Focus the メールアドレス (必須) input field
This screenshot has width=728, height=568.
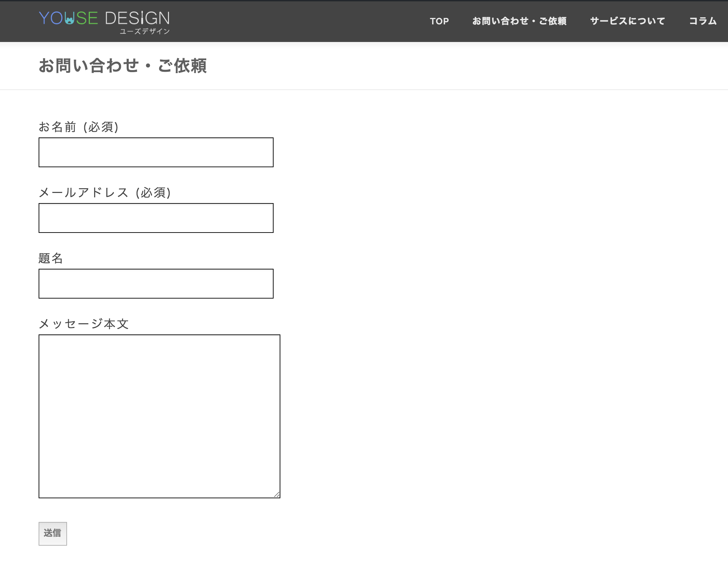[x=156, y=218]
